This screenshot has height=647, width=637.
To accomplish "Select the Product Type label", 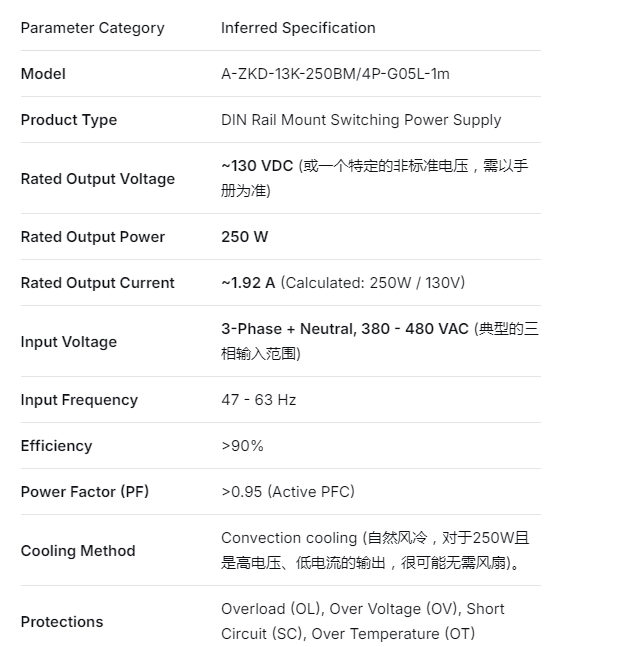I will pos(69,120).
